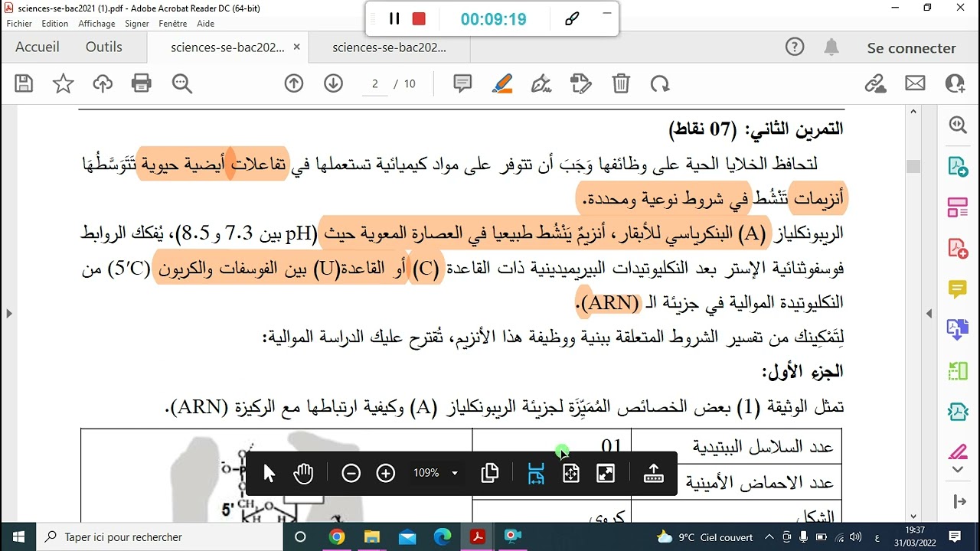Open File Explorer from taskbar
This screenshot has height=551, width=980.
(371, 536)
